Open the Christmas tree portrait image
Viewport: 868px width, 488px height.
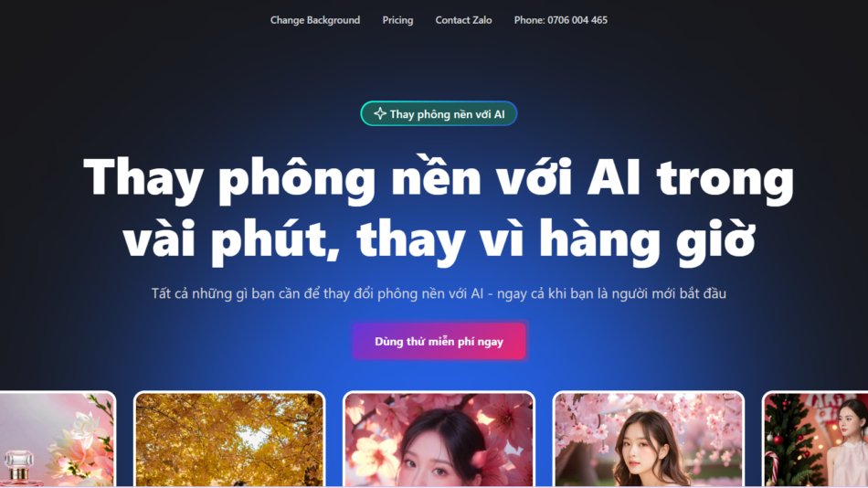815,440
